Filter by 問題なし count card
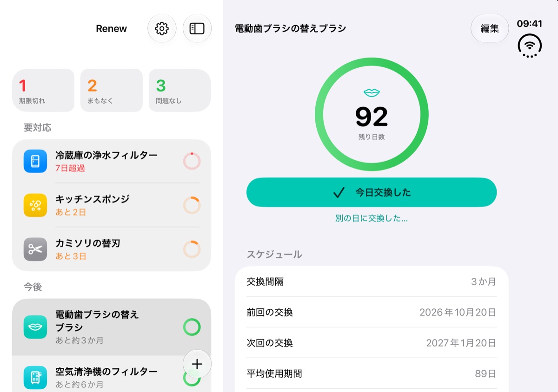The height and width of the screenshot is (392, 558). pyautogui.click(x=180, y=91)
